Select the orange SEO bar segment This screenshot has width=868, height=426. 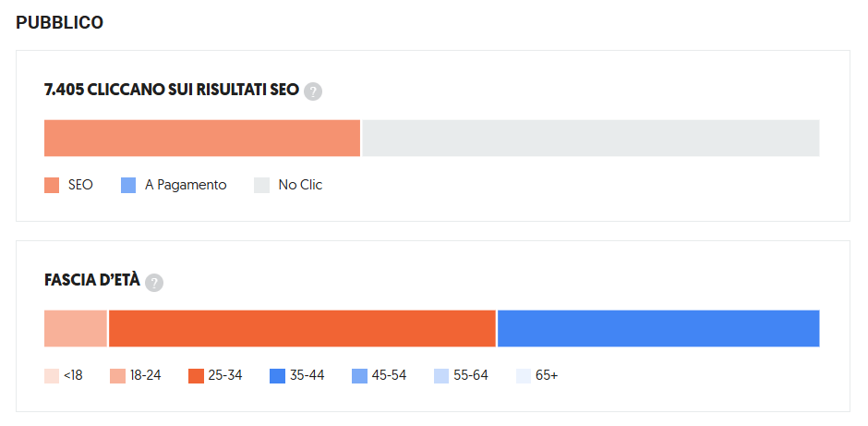202,138
